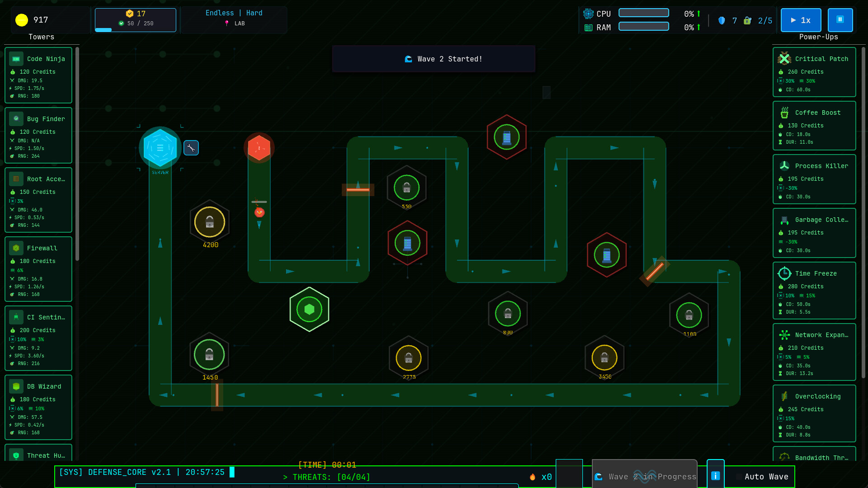
Task: Switch to the Towers panel header
Action: click(x=42, y=37)
